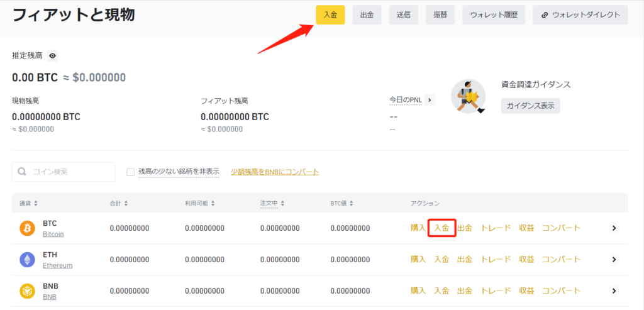
Task: Click 購入 in the BNB row
Action: coord(418,291)
